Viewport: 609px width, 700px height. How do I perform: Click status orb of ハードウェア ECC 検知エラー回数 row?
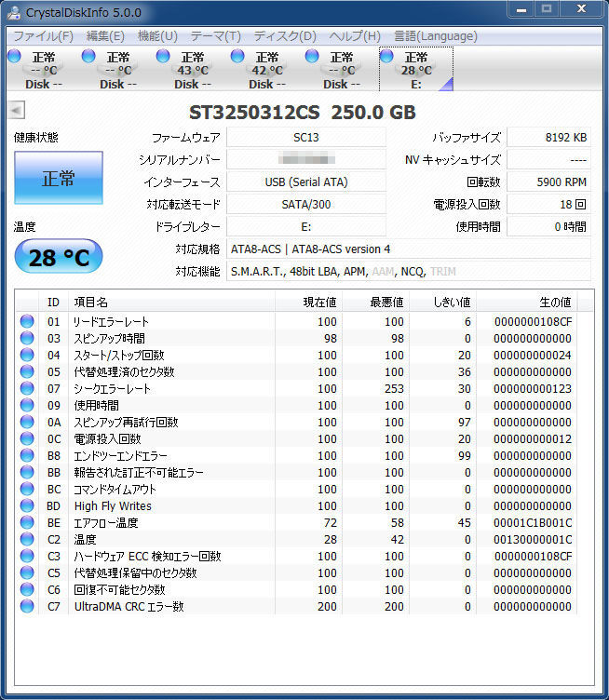tap(27, 556)
